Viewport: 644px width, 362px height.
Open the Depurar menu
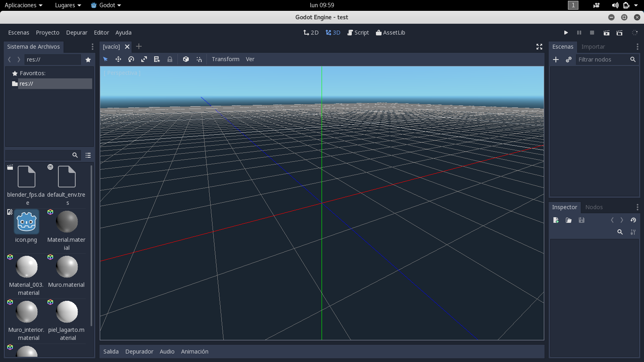coord(76,33)
